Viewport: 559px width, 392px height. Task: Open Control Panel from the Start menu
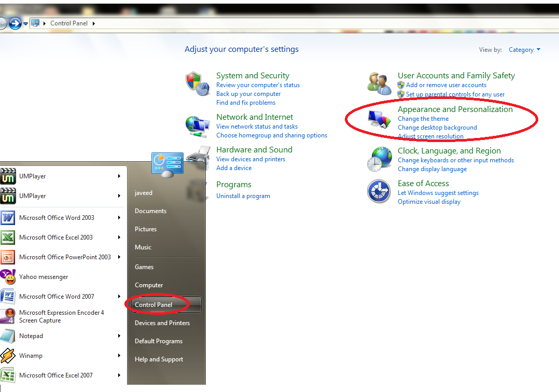166,305
